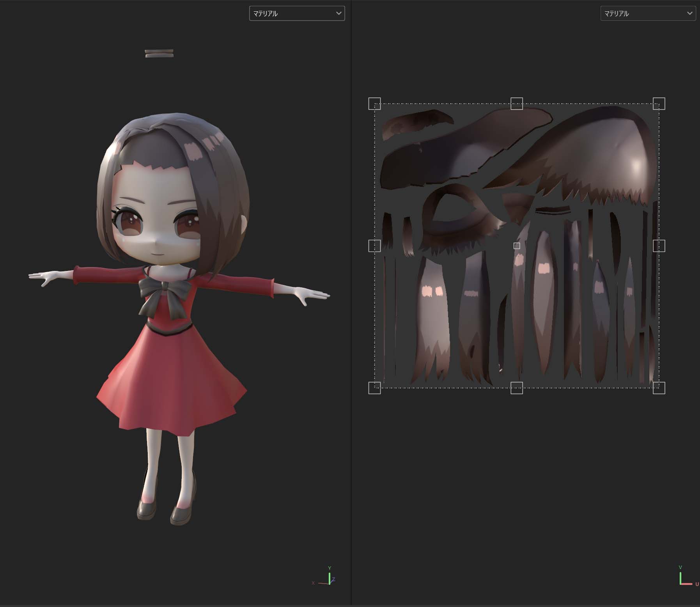
Task: Open the left マテリアル dropdown
Action: pyautogui.click(x=297, y=13)
